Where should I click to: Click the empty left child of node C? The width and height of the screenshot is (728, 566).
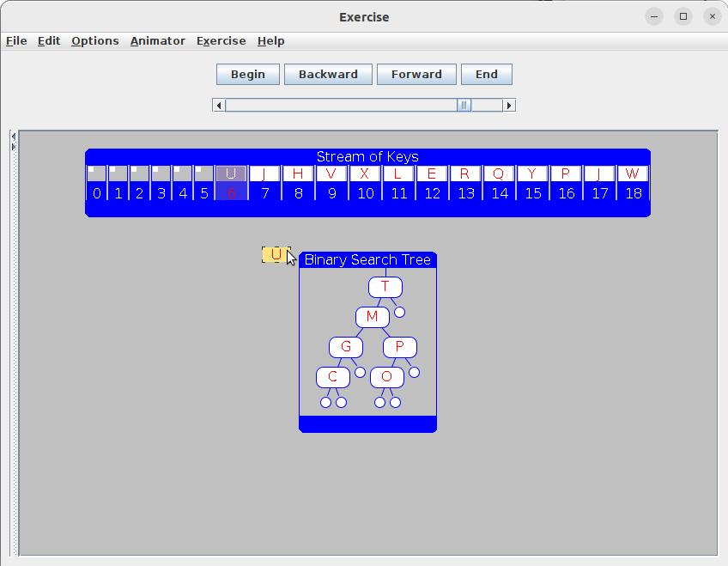(325, 402)
